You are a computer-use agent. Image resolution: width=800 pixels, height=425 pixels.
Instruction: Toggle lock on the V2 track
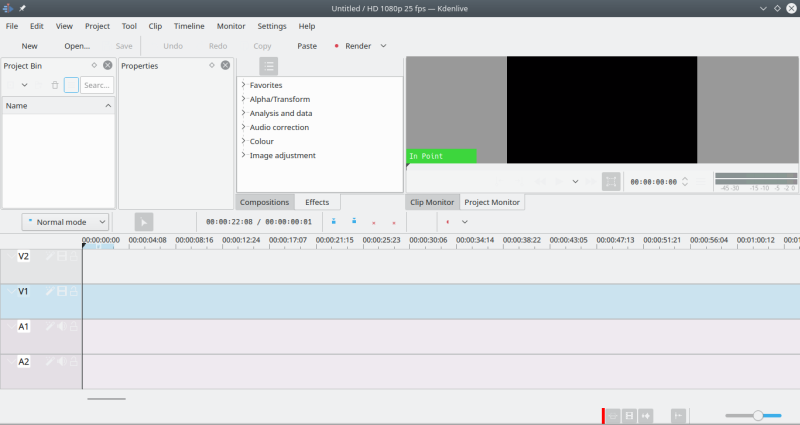tap(72, 257)
